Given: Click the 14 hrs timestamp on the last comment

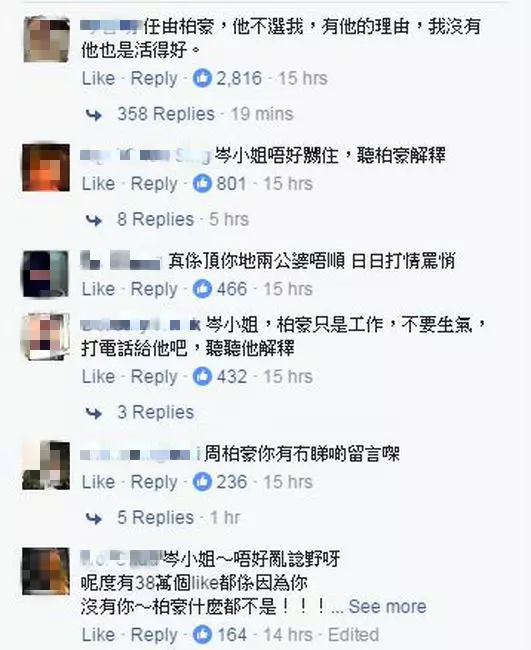Looking at the screenshot, I should pos(288,635).
